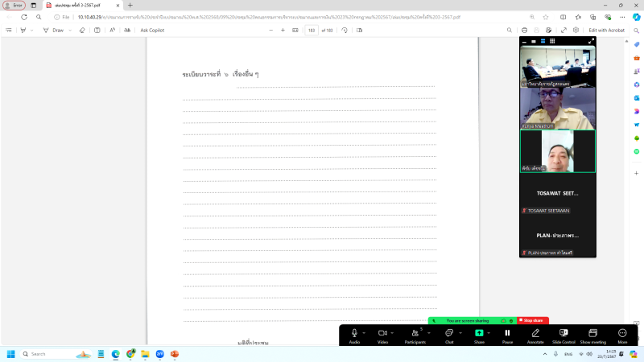Open Slide Control in Zoom toolbar
Image resolution: width=644 pixels, height=362 pixels.
[563, 333]
